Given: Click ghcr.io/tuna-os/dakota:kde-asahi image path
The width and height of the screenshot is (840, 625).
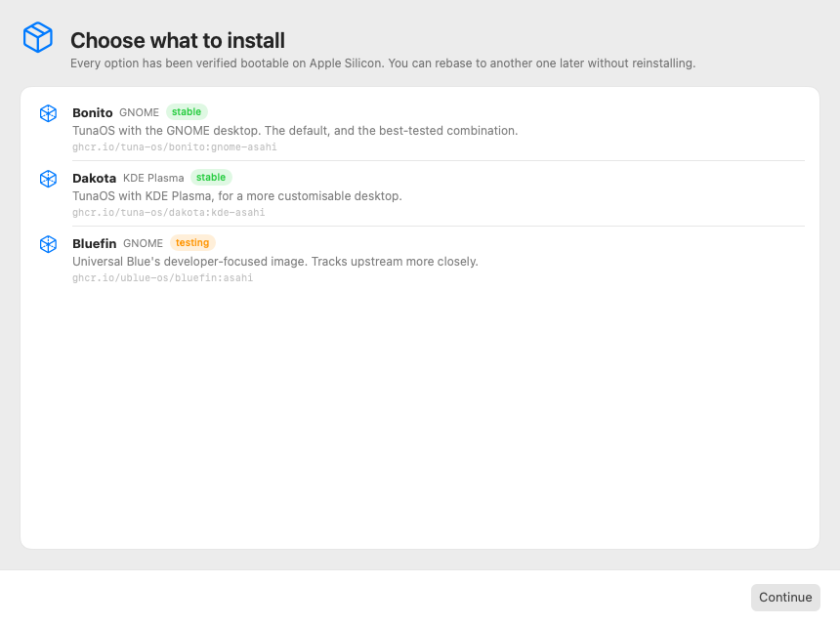Looking at the screenshot, I should pos(169,212).
